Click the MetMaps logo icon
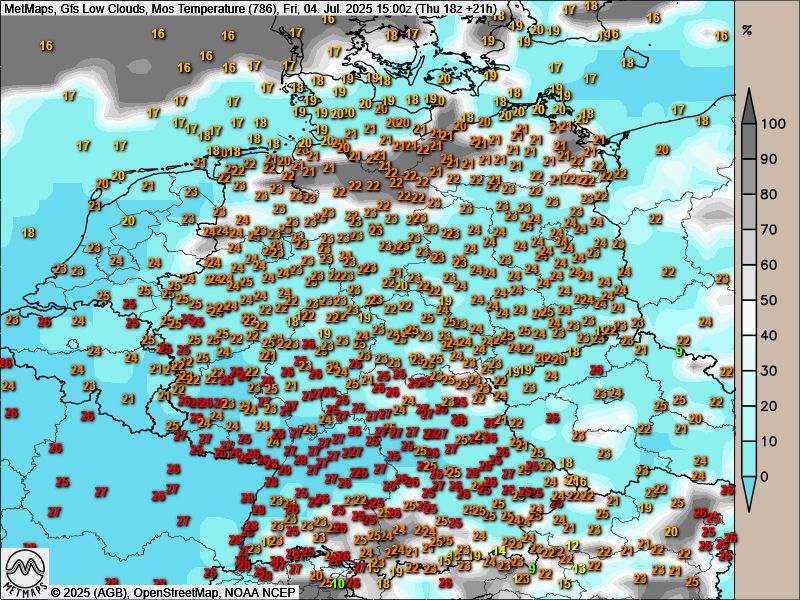 (25, 572)
